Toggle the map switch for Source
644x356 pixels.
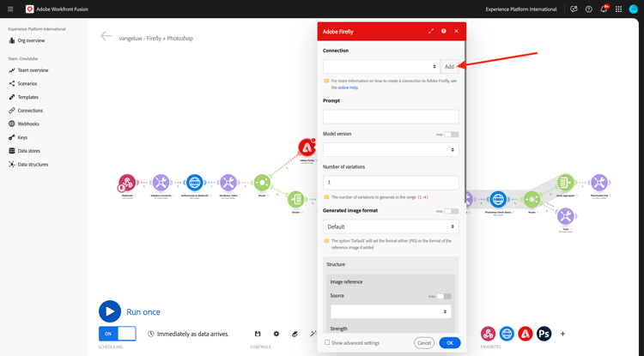444,297
